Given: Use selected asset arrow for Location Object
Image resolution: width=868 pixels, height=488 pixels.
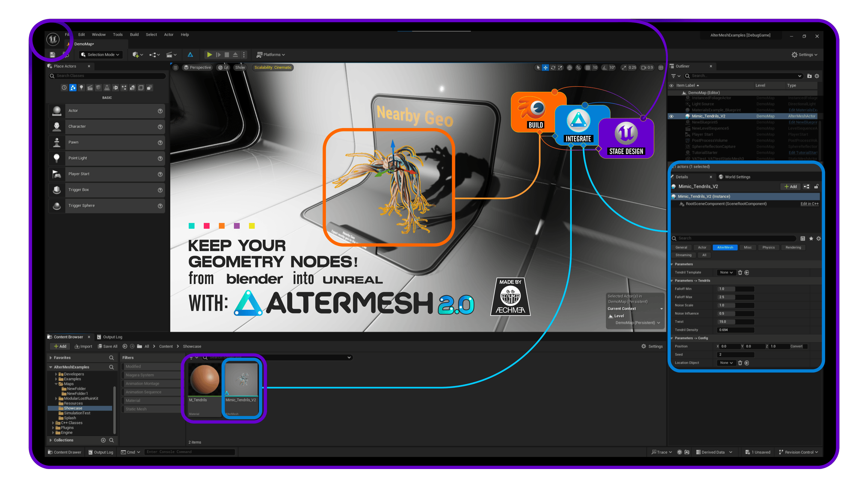Looking at the screenshot, I should 747,363.
